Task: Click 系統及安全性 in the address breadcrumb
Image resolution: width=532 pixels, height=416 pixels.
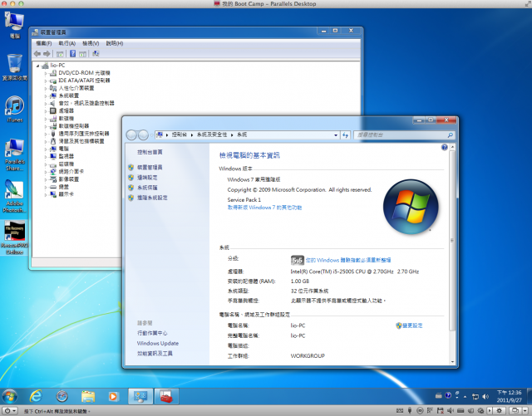Action: 212,135
